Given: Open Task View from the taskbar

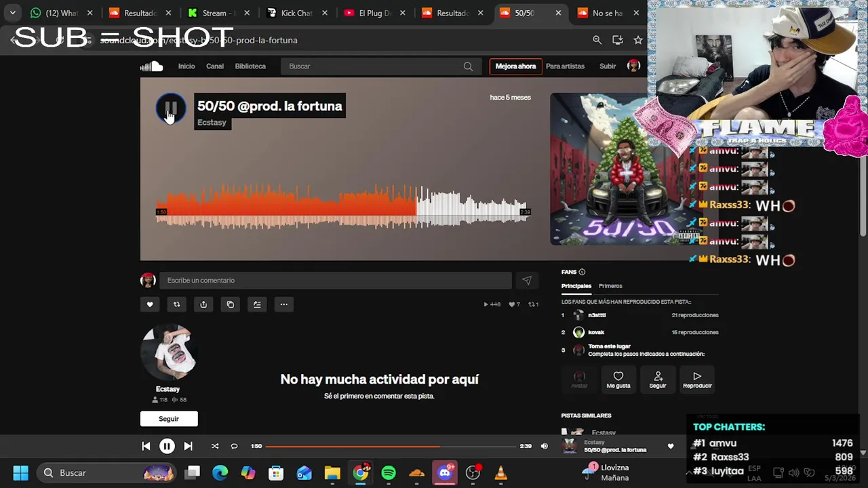Looking at the screenshot, I should pos(193,473).
